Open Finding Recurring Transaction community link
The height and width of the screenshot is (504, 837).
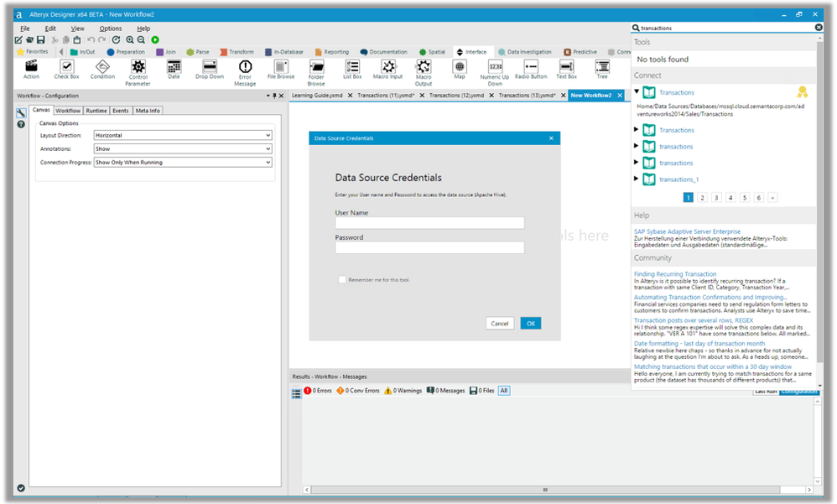pos(675,274)
